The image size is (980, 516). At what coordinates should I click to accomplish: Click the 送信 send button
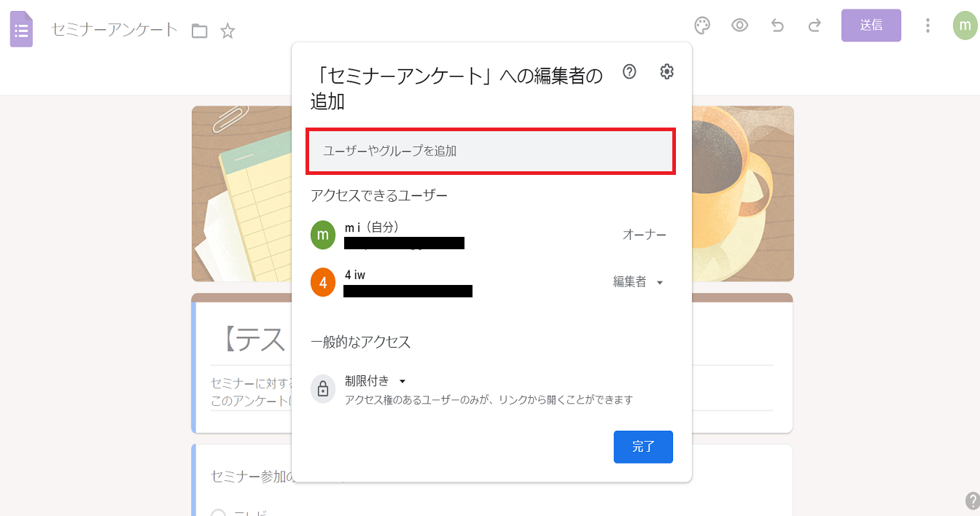click(871, 26)
